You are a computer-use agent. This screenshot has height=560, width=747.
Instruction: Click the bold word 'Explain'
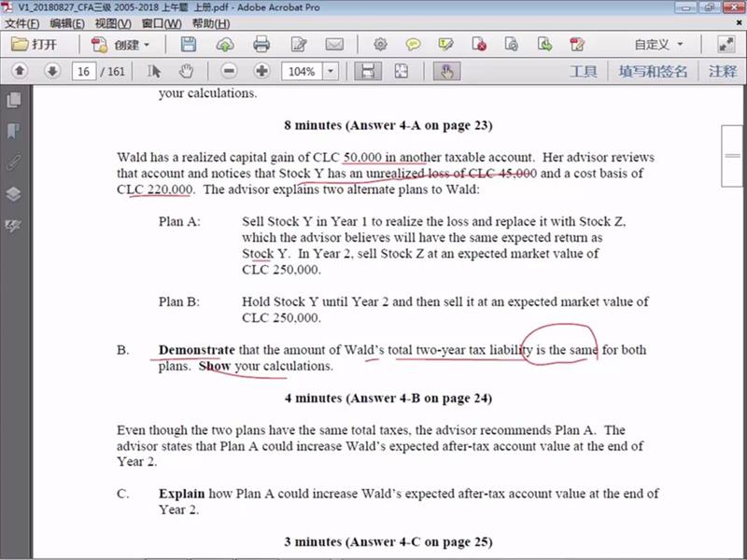pyautogui.click(x=182, y=494)
